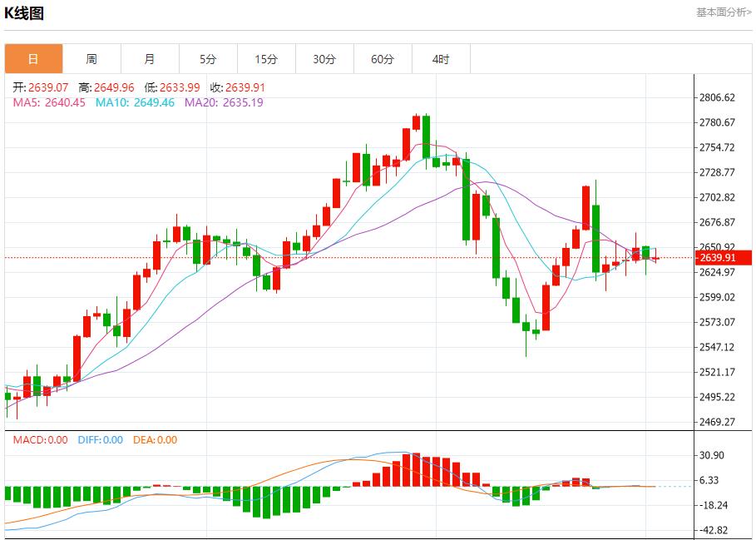756x540 pixels.
Task: Click the K线图 chart title
Action: pyautogui.click(x=25, y=13)
